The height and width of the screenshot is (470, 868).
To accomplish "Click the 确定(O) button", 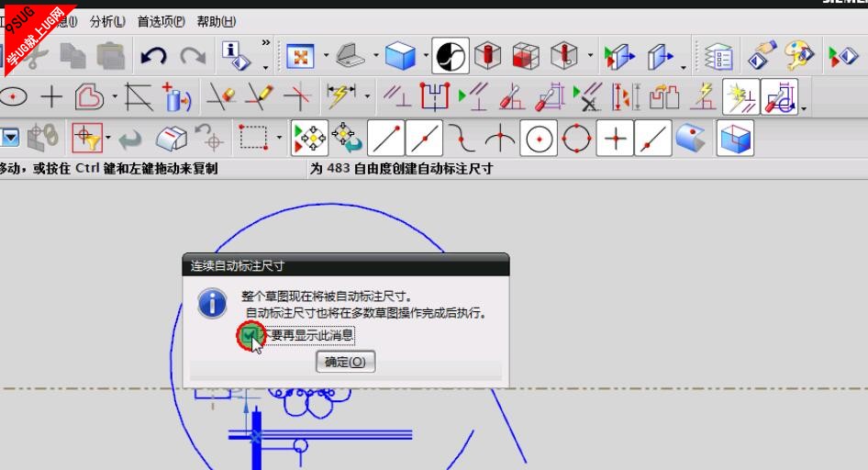I will [345, 362].
